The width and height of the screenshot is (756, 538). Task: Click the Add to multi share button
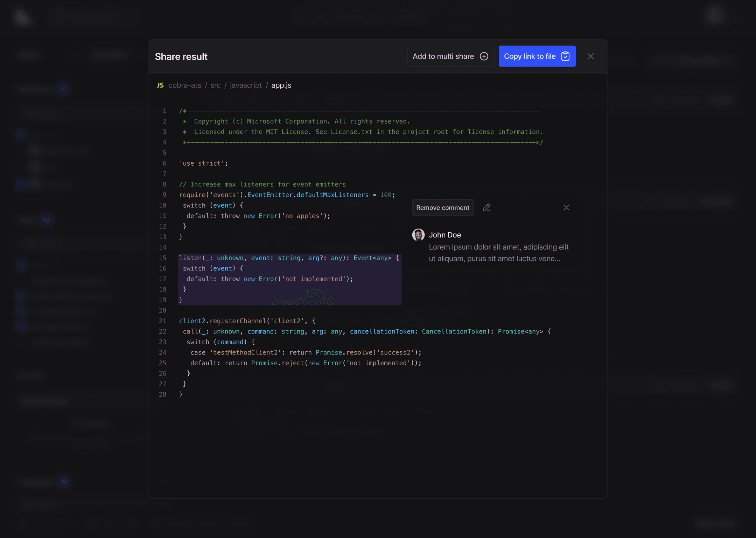[x=450, y=56]
